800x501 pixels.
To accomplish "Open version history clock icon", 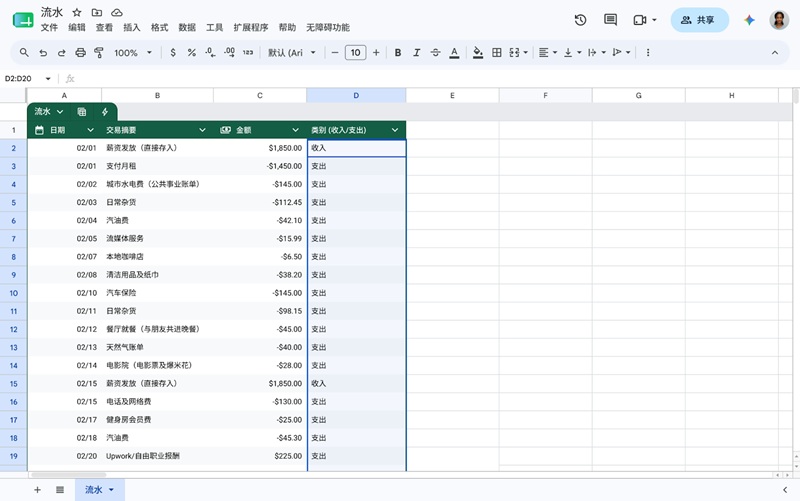I will point(580,20).
